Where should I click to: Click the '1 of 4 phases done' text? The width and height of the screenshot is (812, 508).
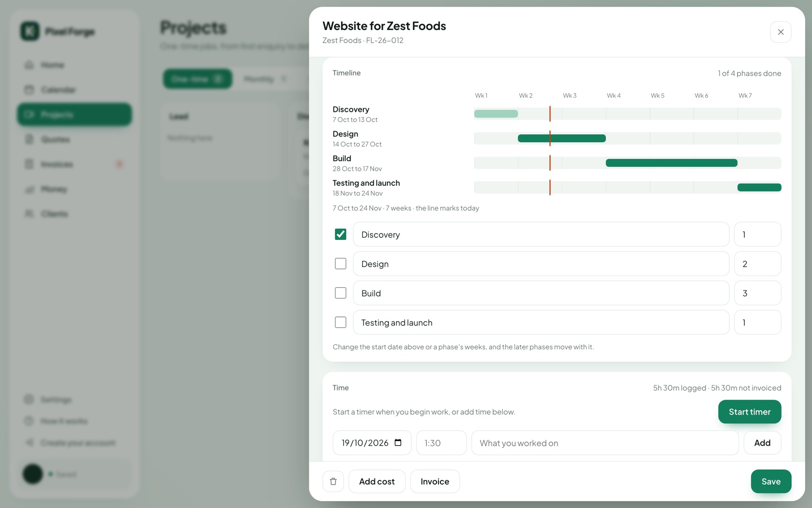pos(749,73)
